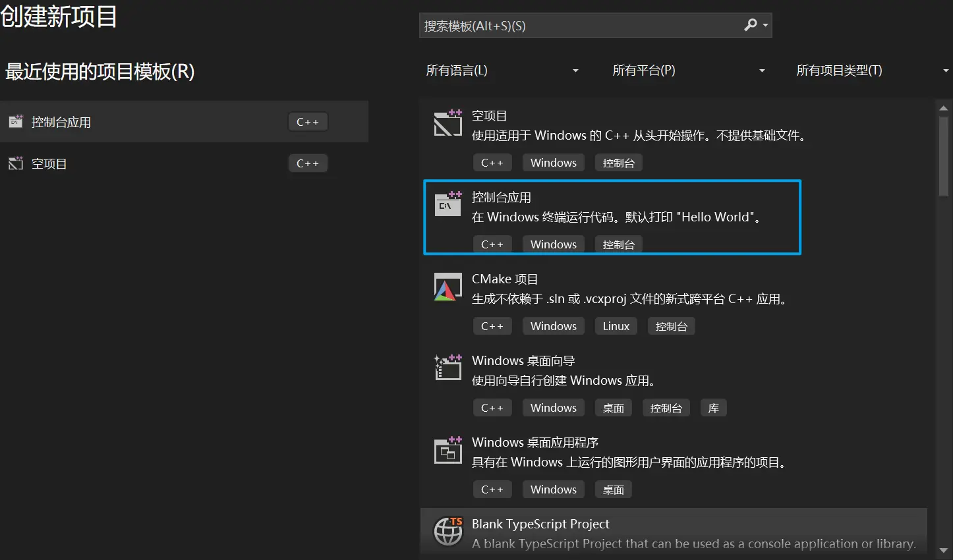Click C++ tag under Windows 桌面应用程序

(492, 490)
